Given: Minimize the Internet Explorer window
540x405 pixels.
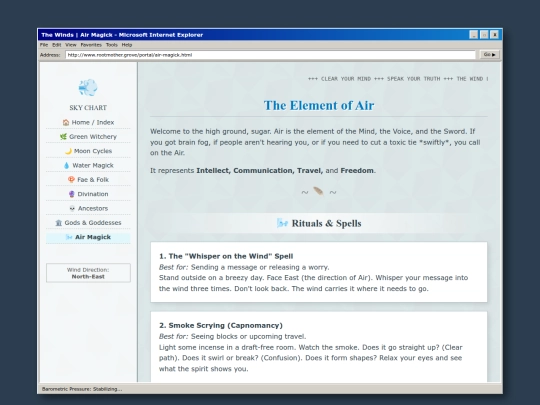Looking at the screenshot, I should click(474, 35).
